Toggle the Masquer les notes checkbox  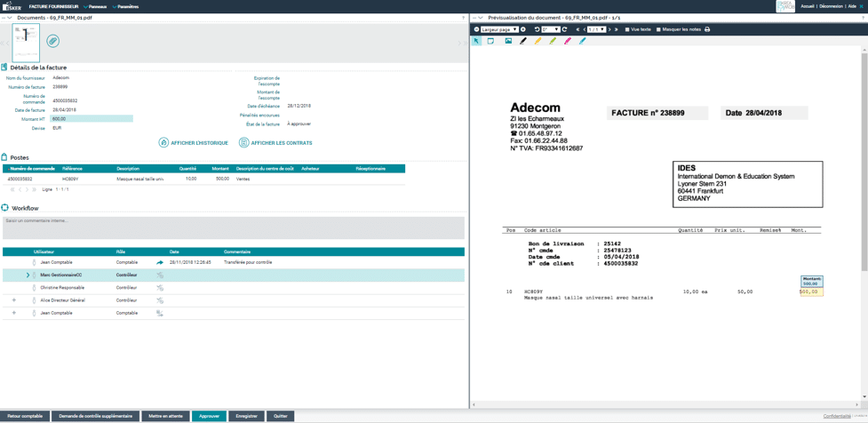(x=658, y=29)
